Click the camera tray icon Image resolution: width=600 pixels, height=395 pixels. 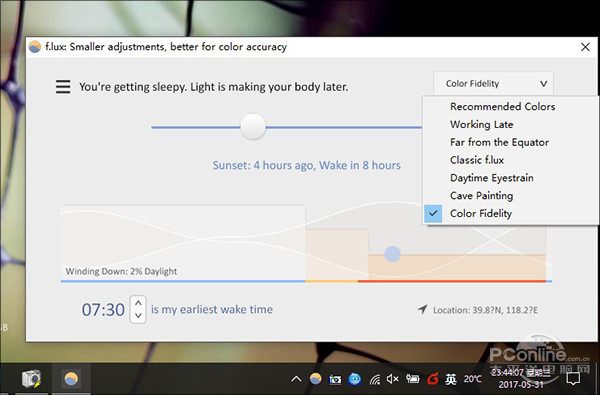335,379
